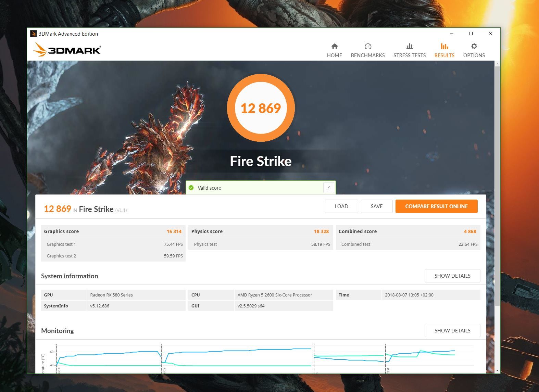Show details for System information
Screen dimensions: 539x392
click(x=452, y=276)
